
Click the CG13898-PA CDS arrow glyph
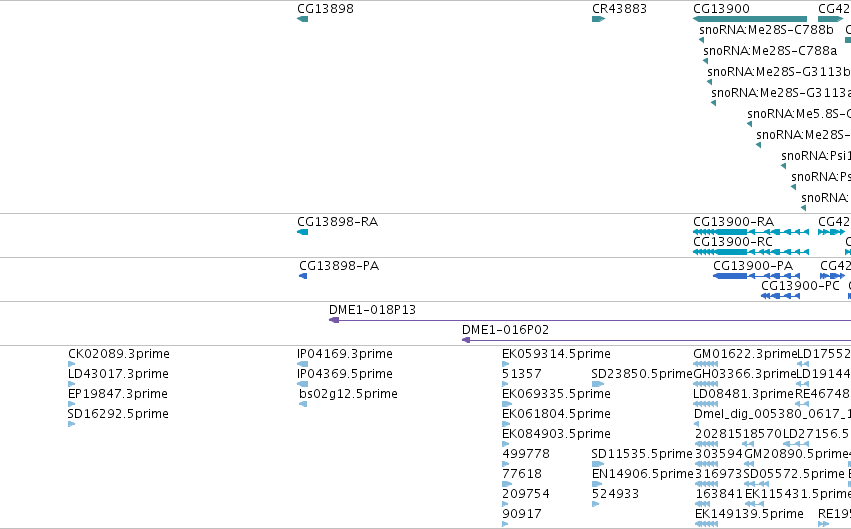pyautogui.click(x=303, y=276)
